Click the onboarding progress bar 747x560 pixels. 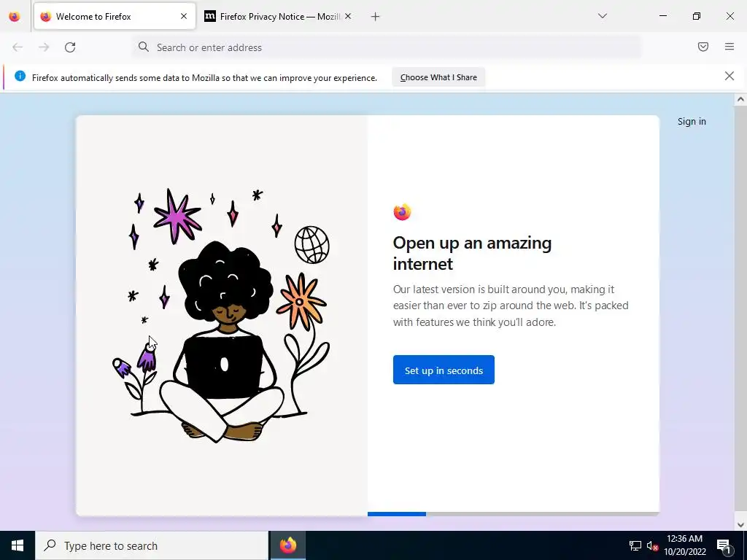coord(513,514)
